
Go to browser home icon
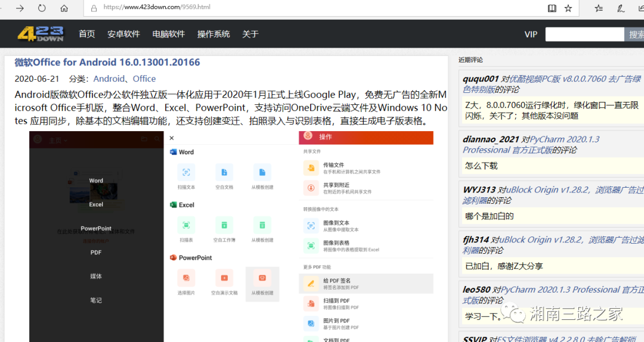pyautogui.click(x=64, y=8)
